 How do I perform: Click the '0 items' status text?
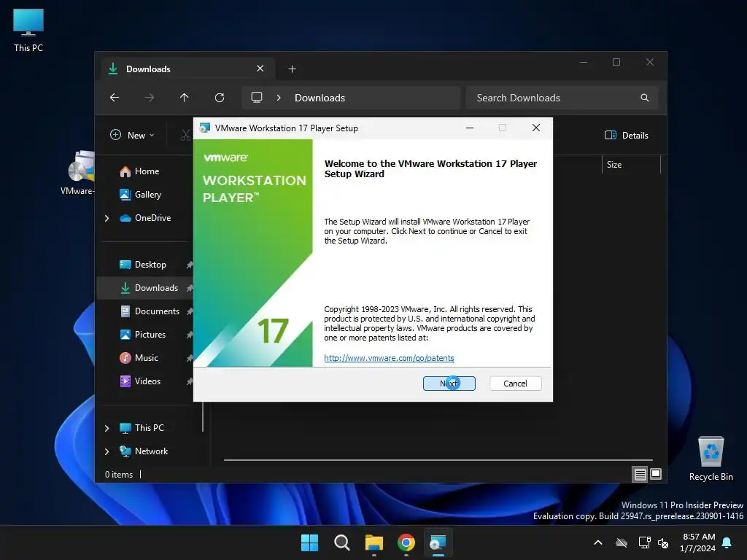[119, 475]
